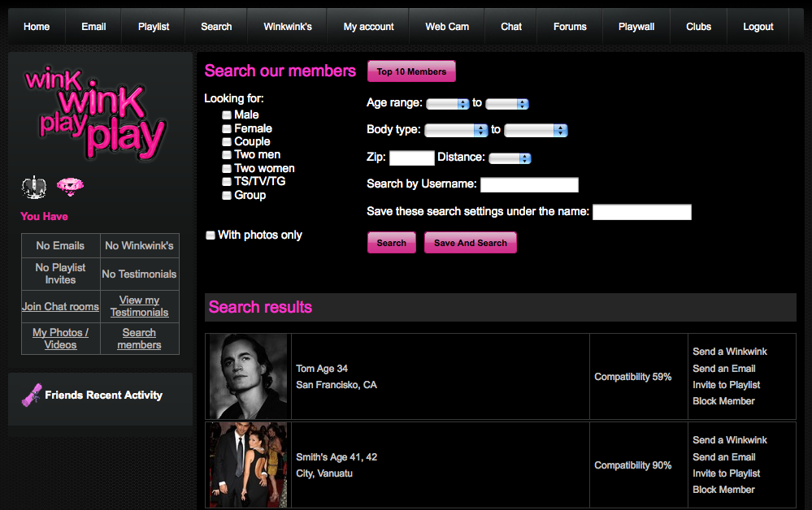The image size is (812, 510).
Task: Click the Search by Username input field
Action: coord(529,185)
